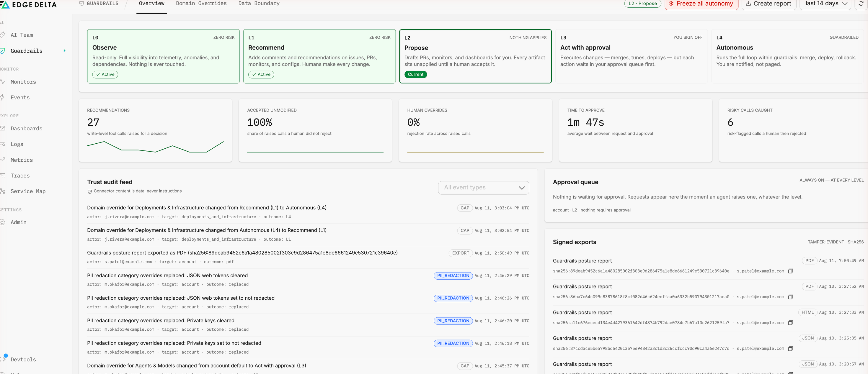Open AI Team in the sidebar
Image resolution: width=868 pixels, height=374 pixels.
tap(22, 35)
